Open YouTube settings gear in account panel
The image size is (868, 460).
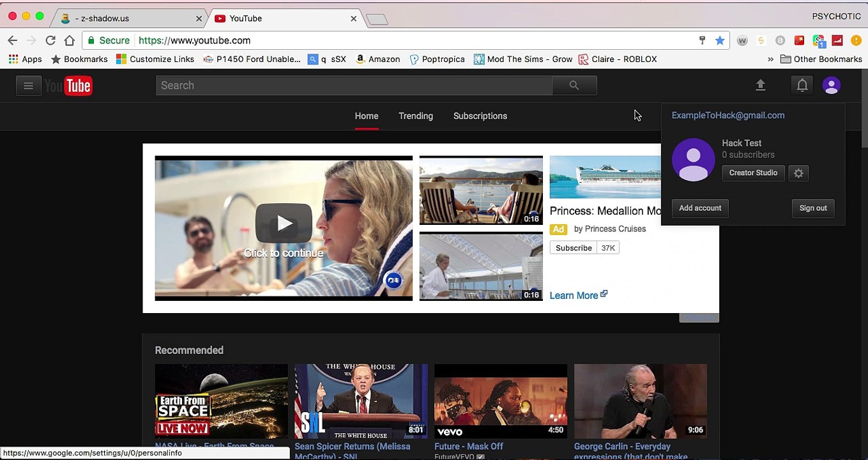[798, 173]
